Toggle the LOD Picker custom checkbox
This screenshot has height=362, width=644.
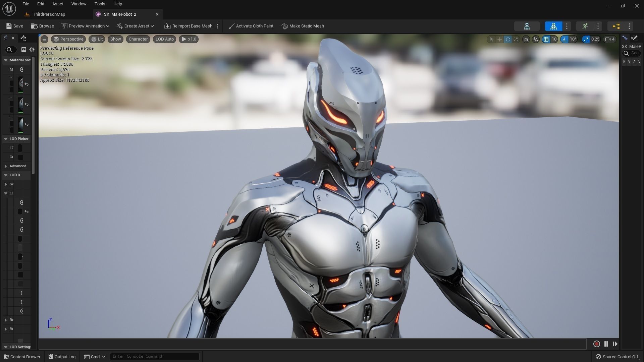[x=20, y=157]
